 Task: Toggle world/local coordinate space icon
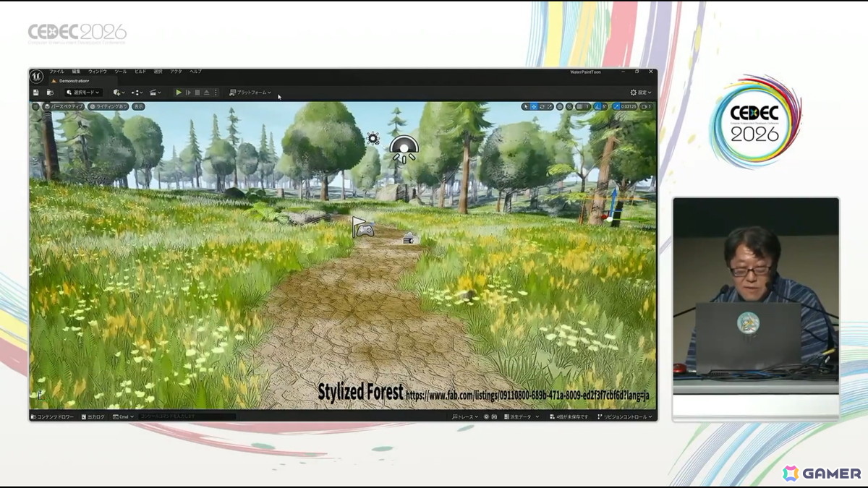point(560,107)
